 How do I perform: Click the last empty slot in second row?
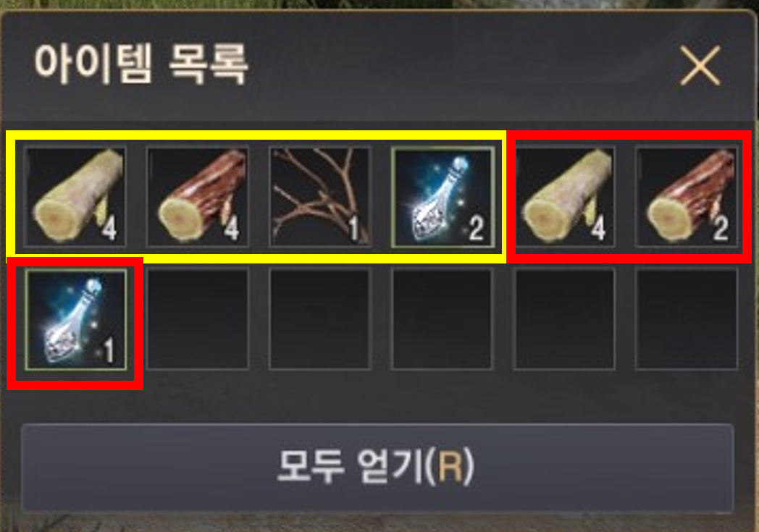tap(687, 319)
